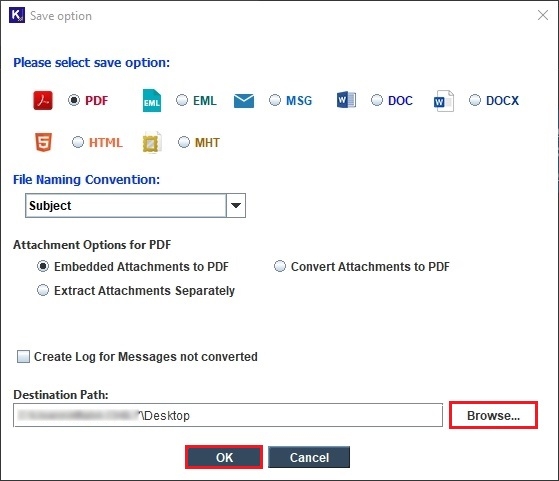Click the "Attachment Options for PDF" label
559x481 pixels.
click(x=92, y=245)
